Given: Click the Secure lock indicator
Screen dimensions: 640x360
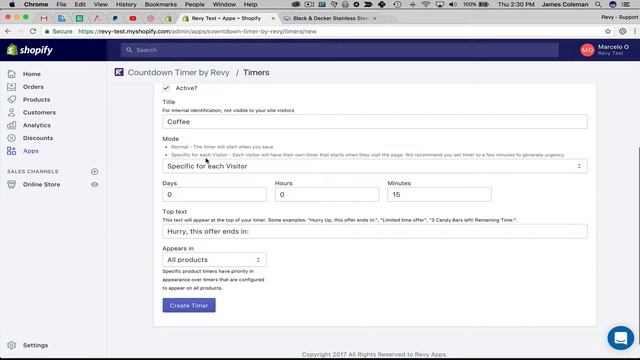Looking at the screenshot, I should tap(59, 31).
